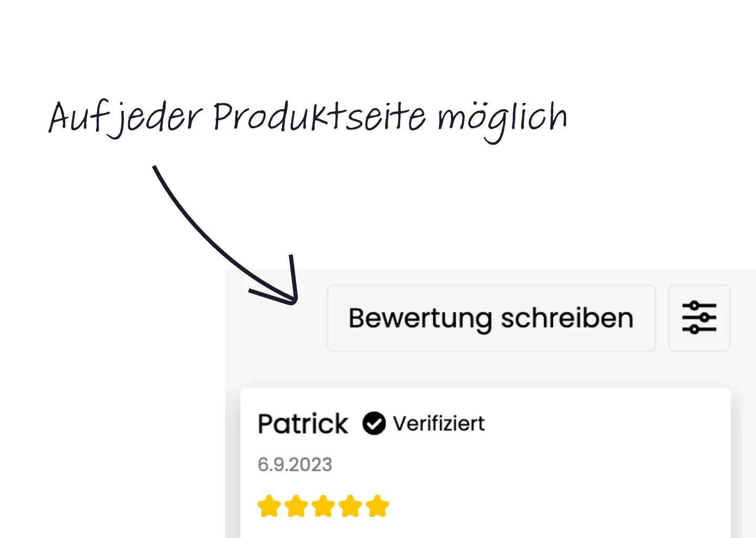
Task: Click the third yellow rating star
Action: [323, 506]
